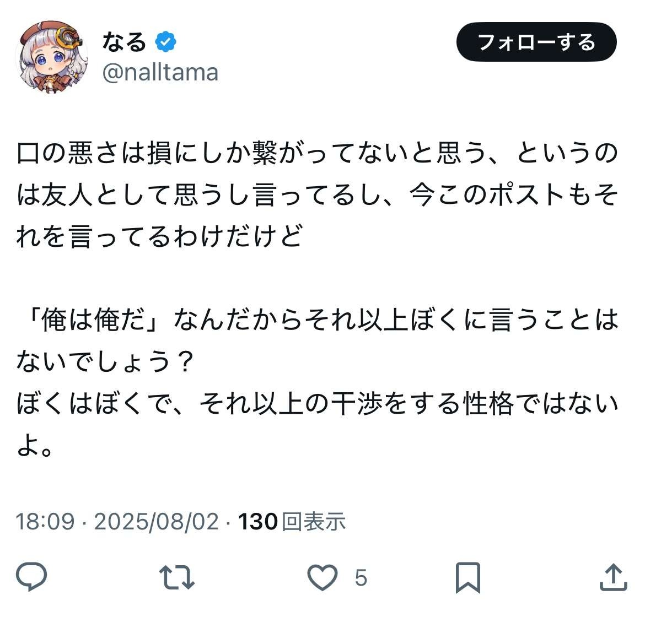
Task: Click the 2025/08/02 post date
Action: click(x=157, y=521)
